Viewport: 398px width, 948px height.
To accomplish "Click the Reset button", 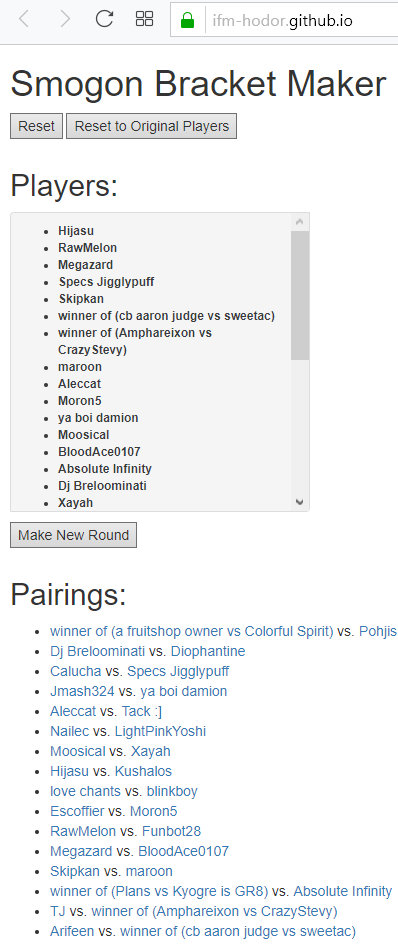I will (x=36, y=126).
